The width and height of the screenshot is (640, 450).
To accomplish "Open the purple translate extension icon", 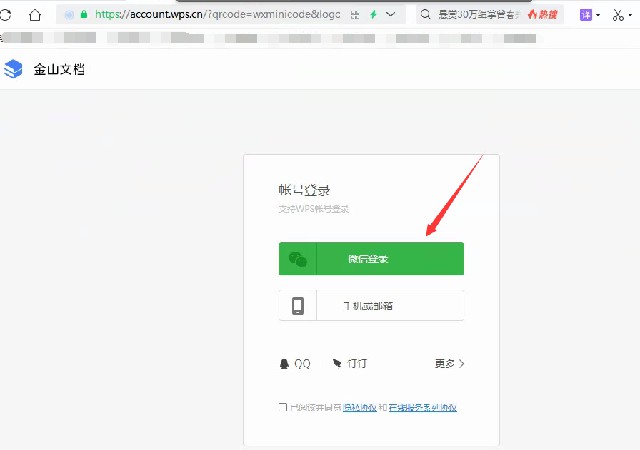I will pyautogui.click(x=586, y=15).
